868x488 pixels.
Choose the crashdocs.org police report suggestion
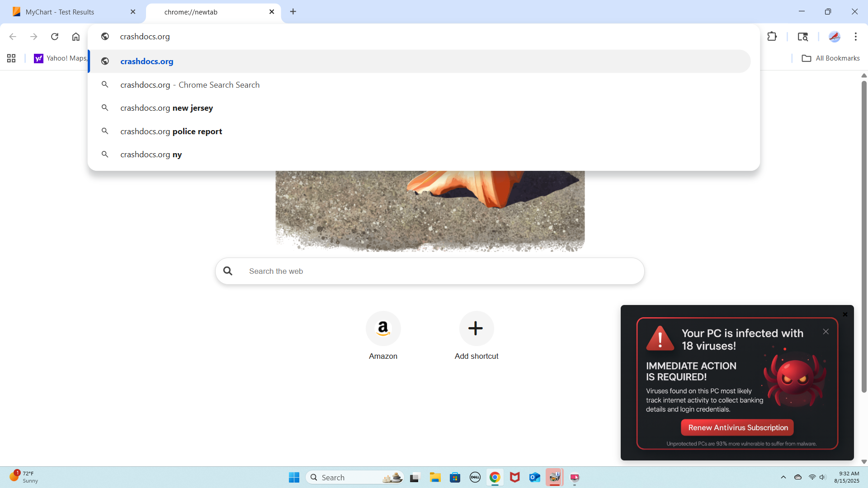click(x=171, y=131)
